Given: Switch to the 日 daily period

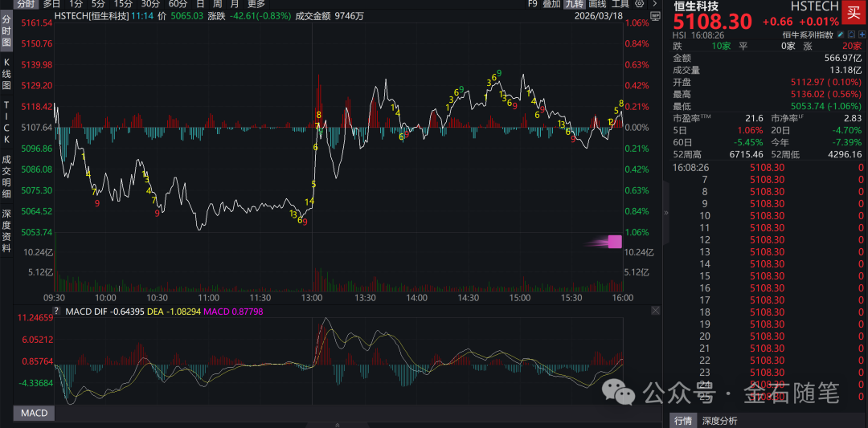Looking at the screenshot, I should point(201,4).
